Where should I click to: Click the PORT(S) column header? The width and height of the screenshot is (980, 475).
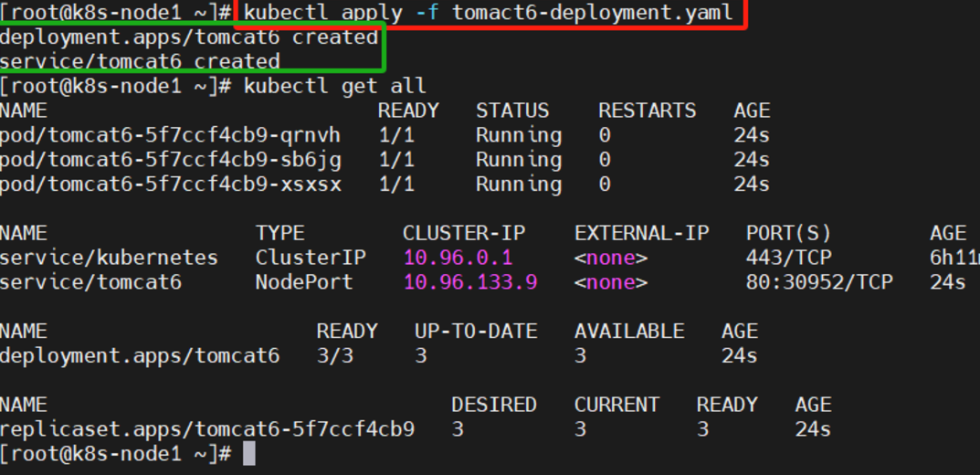[x=789, y=233]
